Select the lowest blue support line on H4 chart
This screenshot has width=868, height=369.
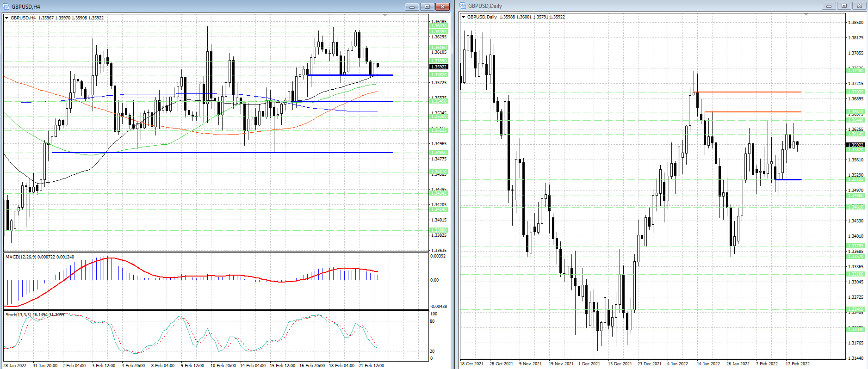[x=222, y=153]
